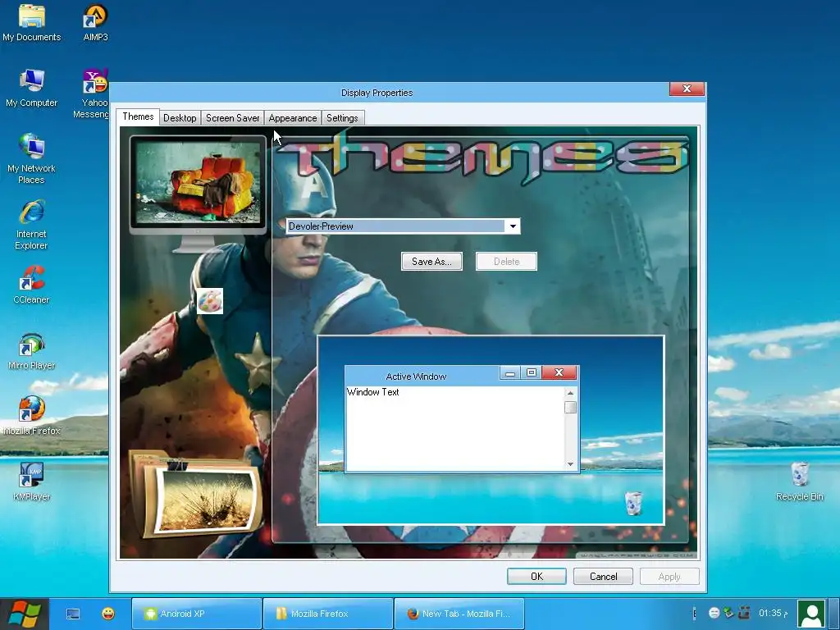
Task: Click the Recycle Bin in theme preview
Action: tap(633, 503)
